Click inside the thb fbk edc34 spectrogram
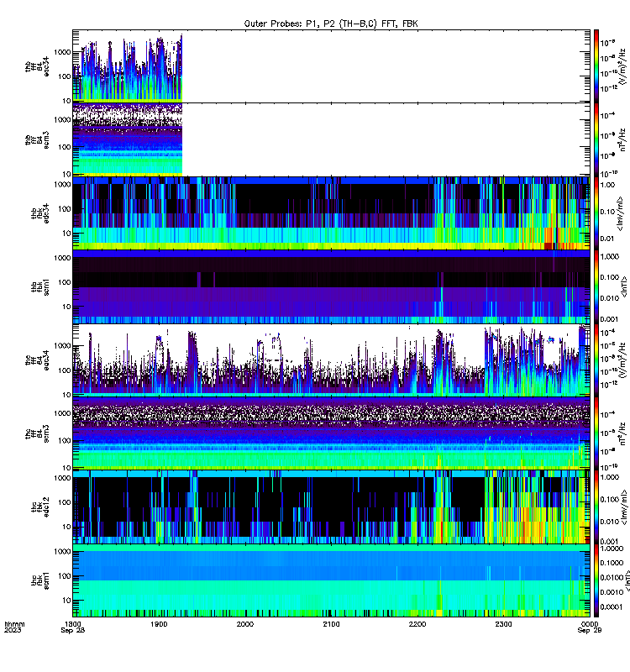 pyautogui.click(x=331, y=213)
